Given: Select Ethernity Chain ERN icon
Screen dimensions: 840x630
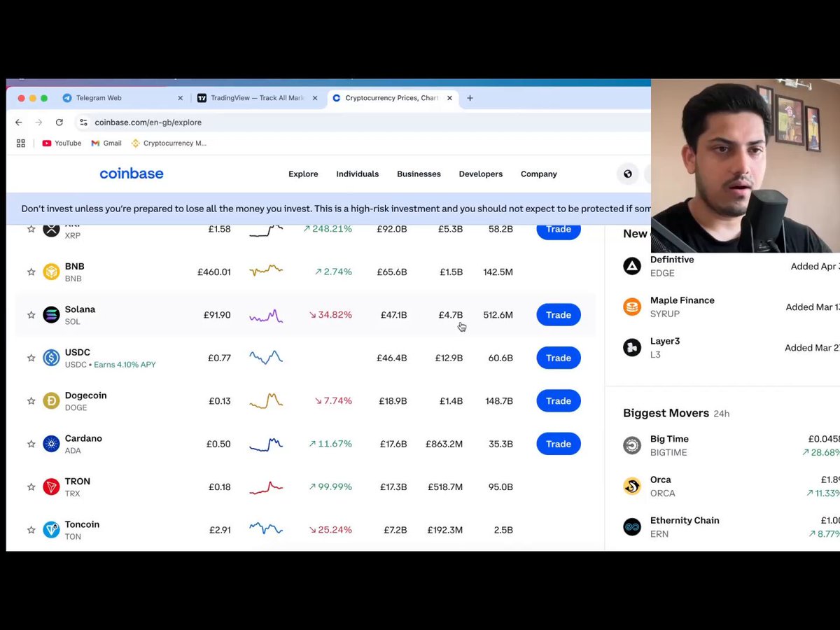Looking at the screenshot, I should coord(632,526).
